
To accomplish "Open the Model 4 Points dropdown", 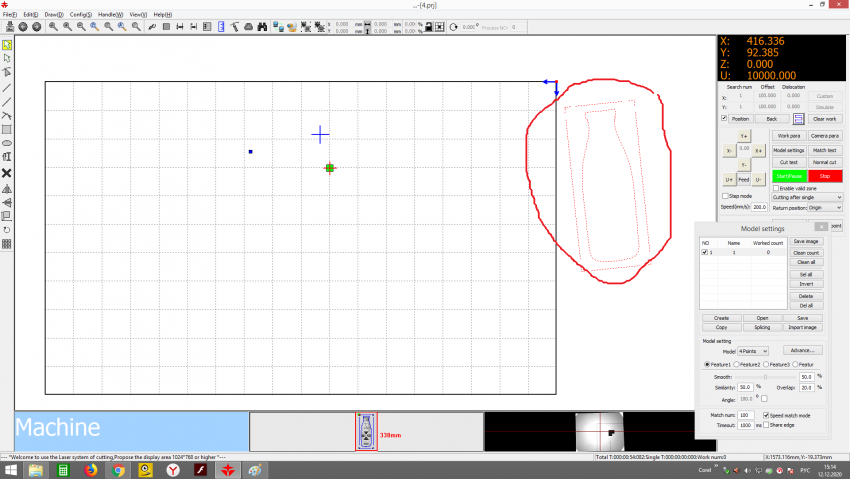I will pyautogui.click(x=752, y=351).
